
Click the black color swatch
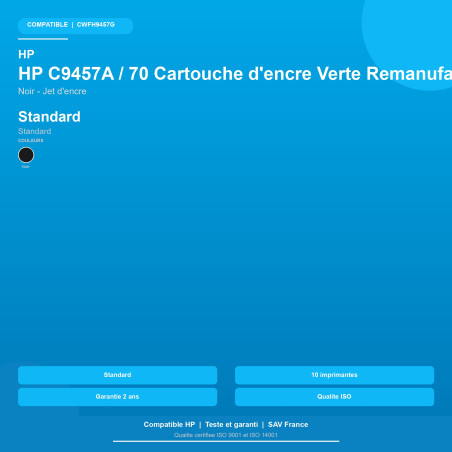pyautogui.click(x=26, y=155)
